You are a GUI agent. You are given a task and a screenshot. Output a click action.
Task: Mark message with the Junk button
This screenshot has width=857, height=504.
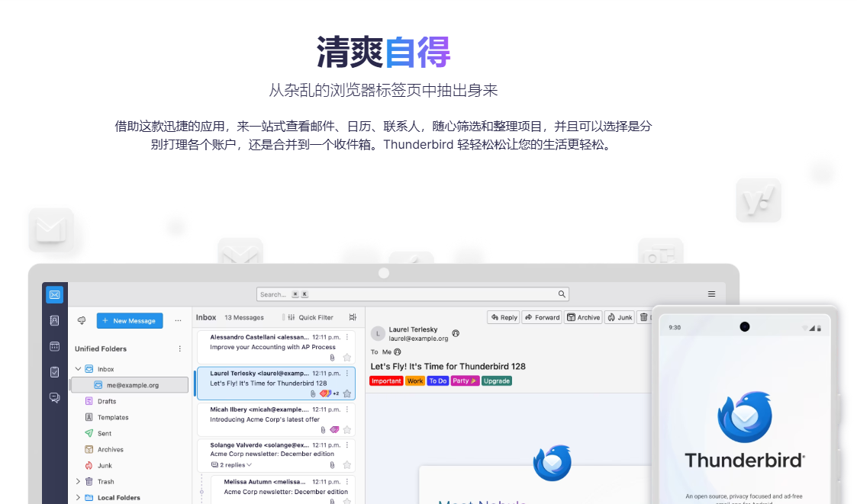click(x=620, y=317)
